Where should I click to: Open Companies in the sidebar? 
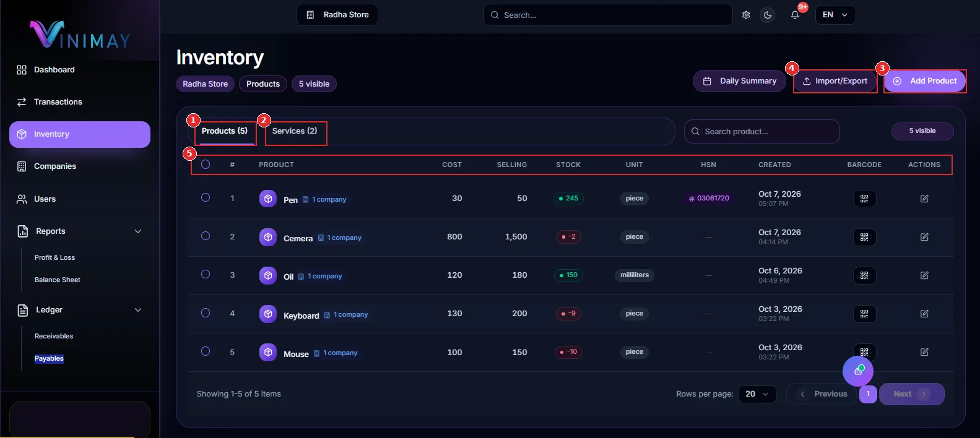point(80,166)
